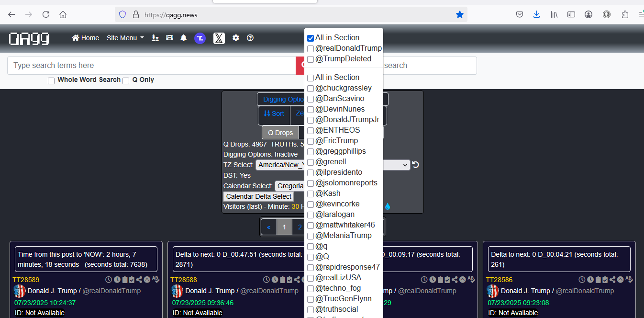The image size is (644, 318).
Task: Check the @DanScavino checkbox
Action: [311, 99]
